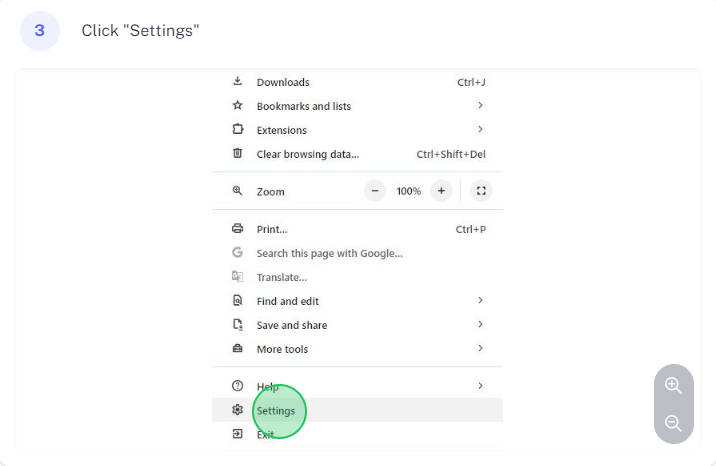Viewport: 716px width, 466px height.
Task: Expand the Bookmarks and lists submenu arrow
Action: click(480, 105)
